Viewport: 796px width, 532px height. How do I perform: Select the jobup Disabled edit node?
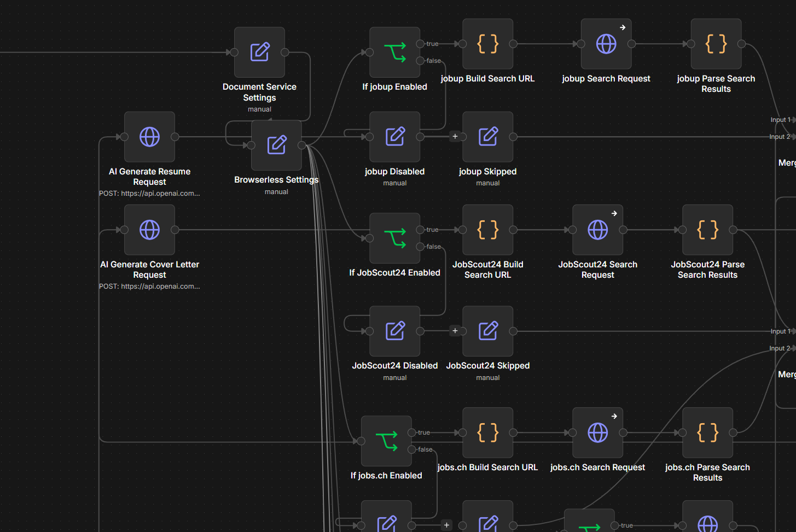coord(394,137)
